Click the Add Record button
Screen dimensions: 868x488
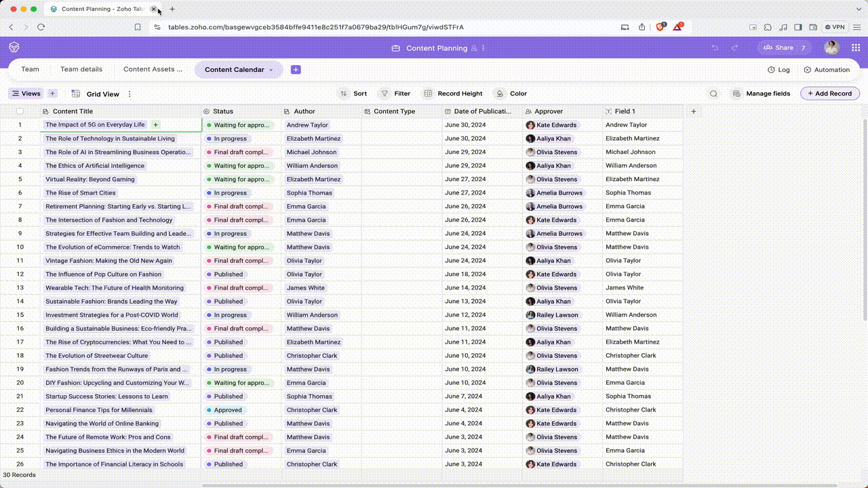click(x=829, y=94)
